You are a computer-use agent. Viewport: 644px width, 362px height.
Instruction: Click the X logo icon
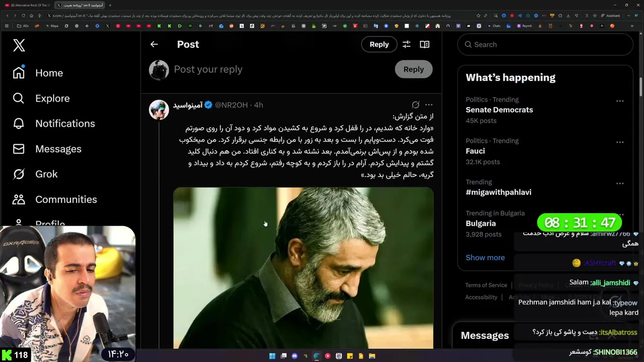[x=19, y=45]
